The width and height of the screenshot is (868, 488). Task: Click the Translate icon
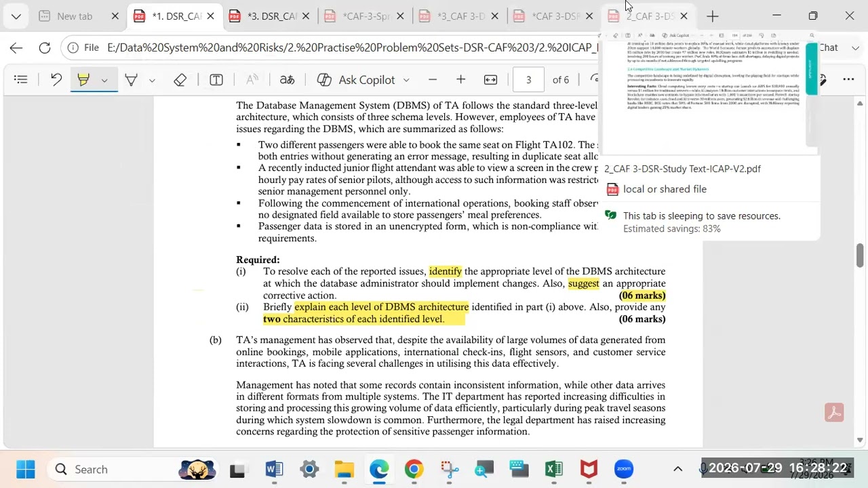(x=288, y=80)
